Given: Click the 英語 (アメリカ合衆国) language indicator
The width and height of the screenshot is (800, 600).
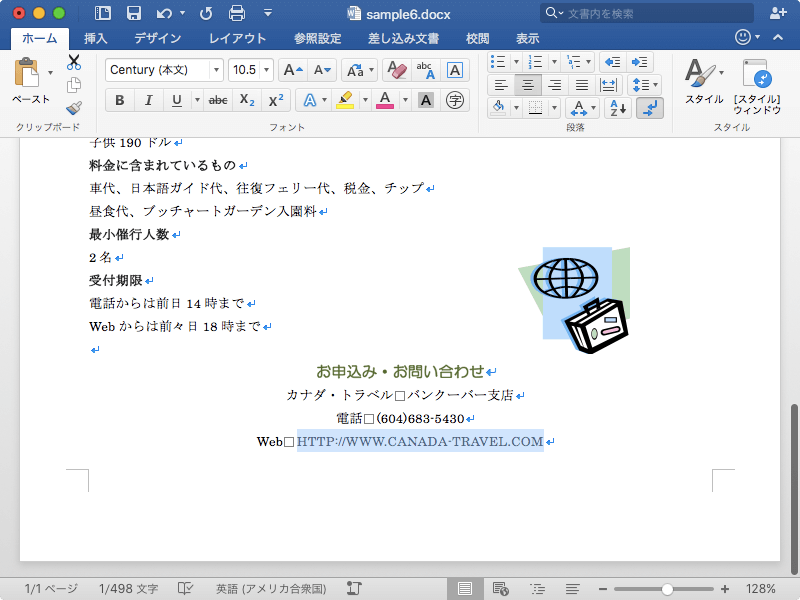Looking at the screenshot, I should click(x=270, y=589).
